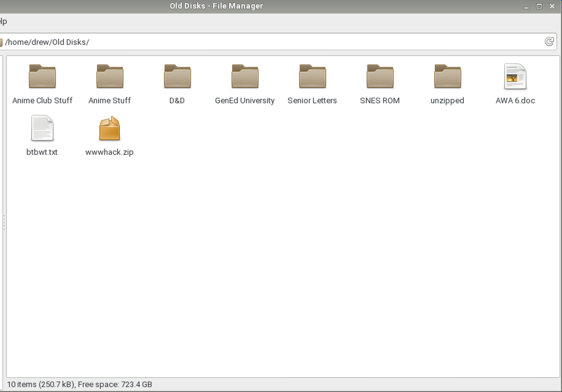The height and width of the screenshot is (392, 562).
Task: Select the SNES ROM folder
Action: [x=380, y=77]
